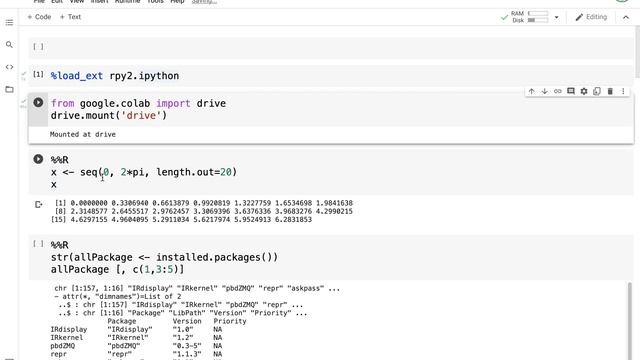Click the IRkernel row name in output
The height and width of the screenshot is (360, 640).
pos(67,338)
